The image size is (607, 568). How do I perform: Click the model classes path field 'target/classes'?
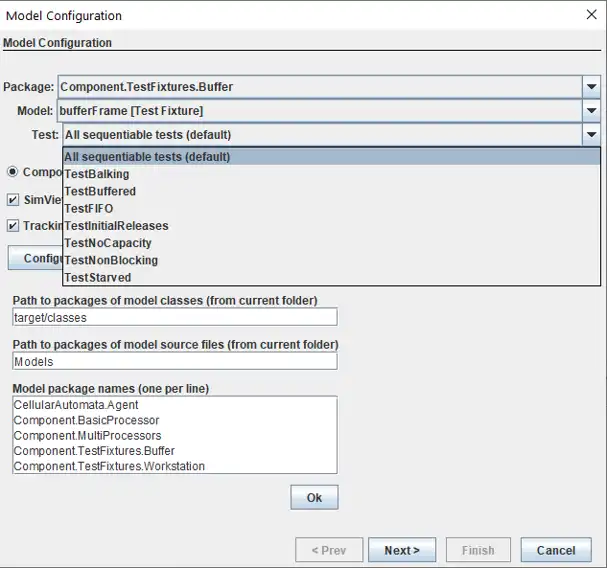click(175, 317)
